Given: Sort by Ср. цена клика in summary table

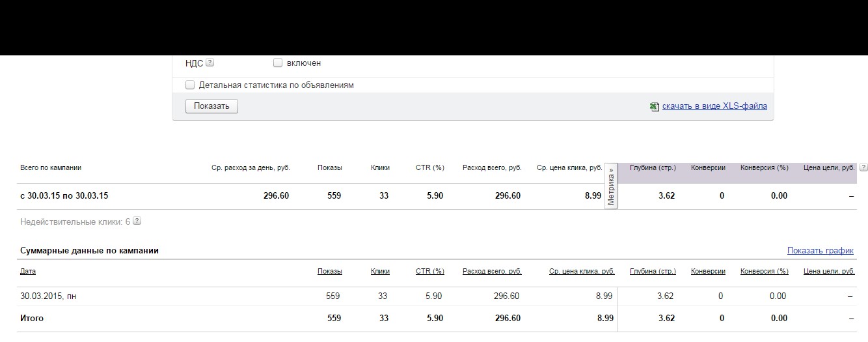Looking at the screenshot, I should (582, 272).
